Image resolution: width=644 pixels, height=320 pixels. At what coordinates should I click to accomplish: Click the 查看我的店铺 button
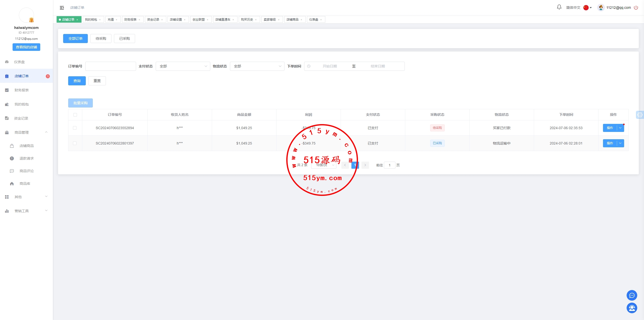[x=26, y=47]
